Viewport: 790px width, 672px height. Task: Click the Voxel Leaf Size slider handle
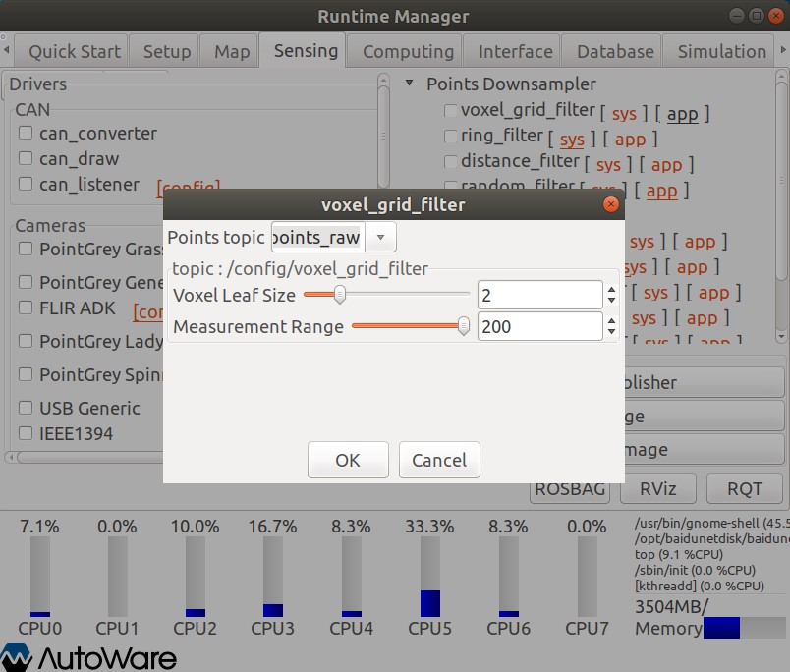click(340, 295)
